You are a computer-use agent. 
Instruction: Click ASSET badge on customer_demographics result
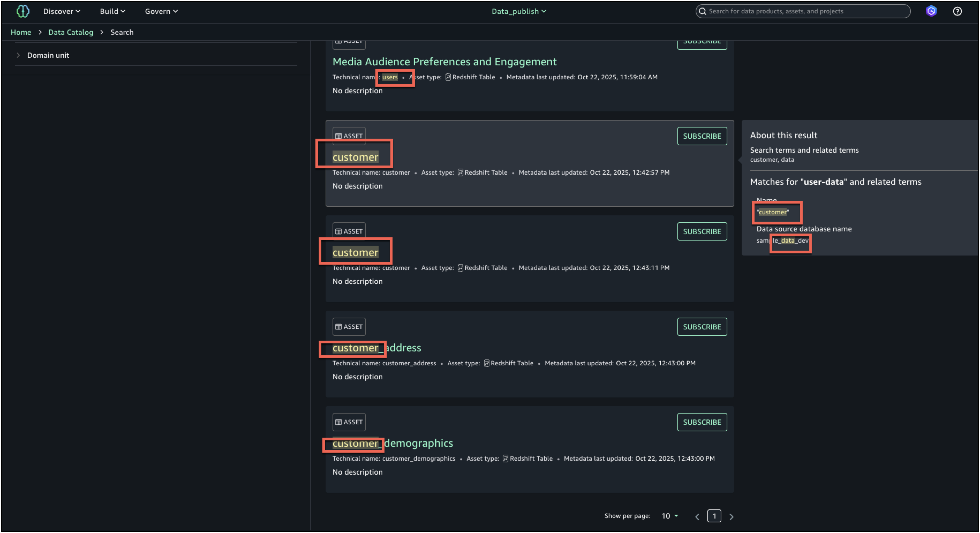(x=349, y=422)
